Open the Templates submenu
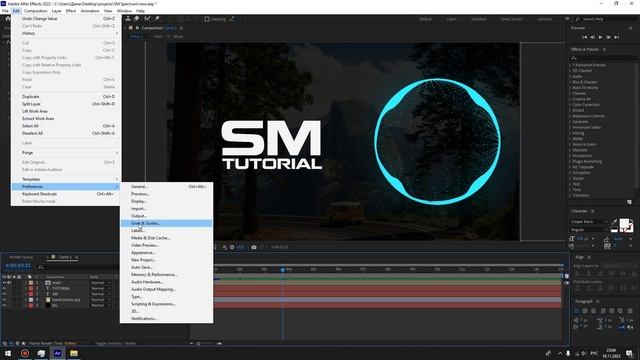 66,179
